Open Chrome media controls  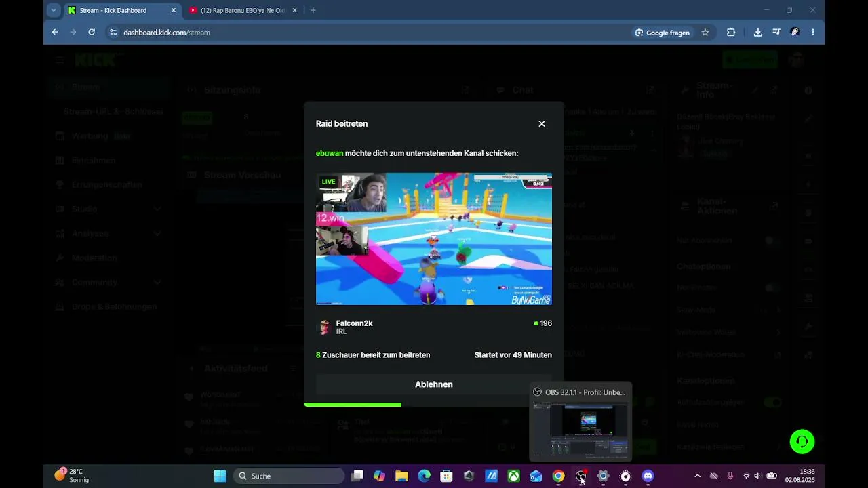[x=776, y=32]
